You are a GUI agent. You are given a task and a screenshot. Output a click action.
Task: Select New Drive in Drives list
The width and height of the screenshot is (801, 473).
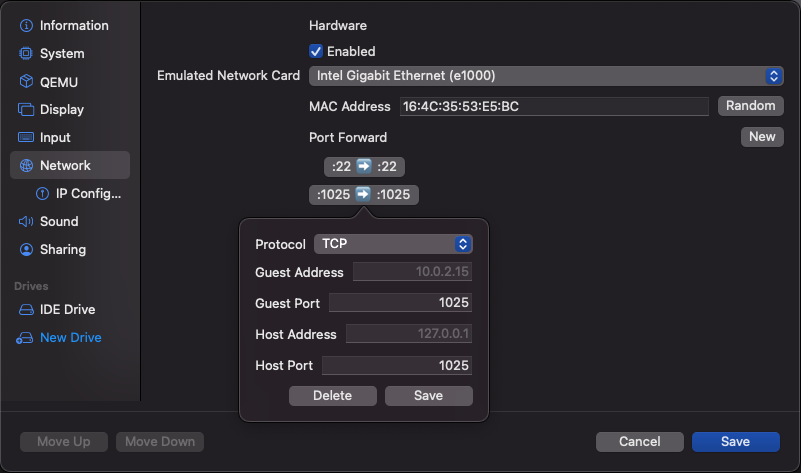(70, 338)
